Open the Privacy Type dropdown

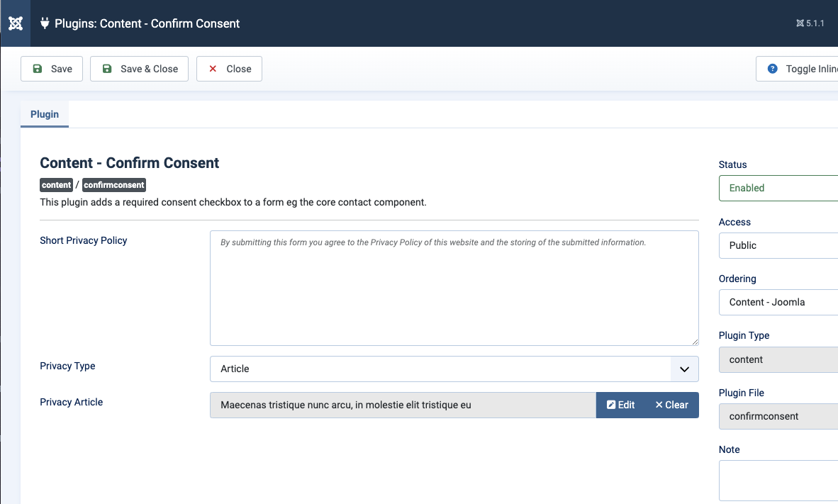tap(454, 369)
